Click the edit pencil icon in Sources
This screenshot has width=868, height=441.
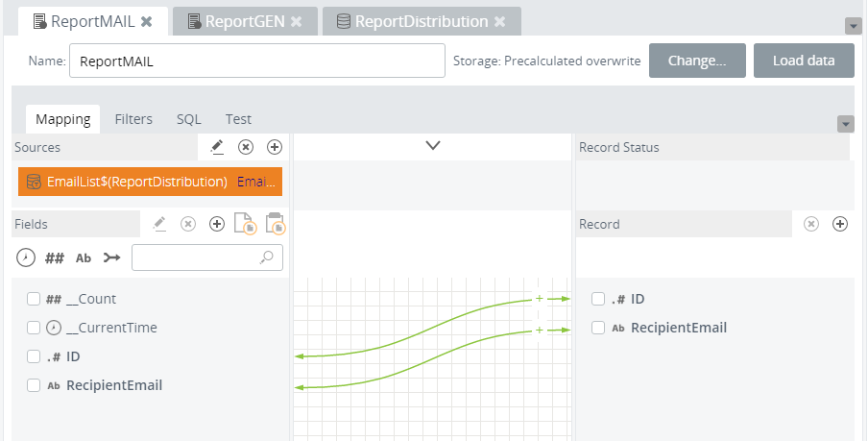[217, 147]
